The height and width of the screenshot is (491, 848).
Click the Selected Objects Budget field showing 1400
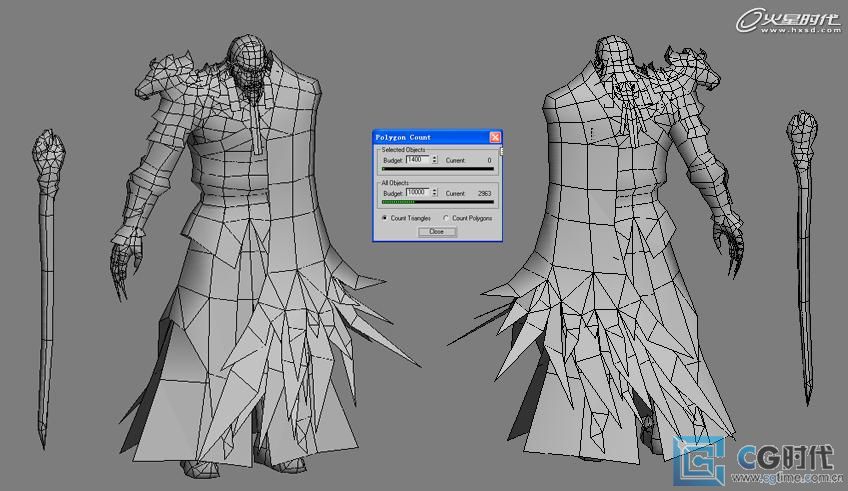(418, 160)
